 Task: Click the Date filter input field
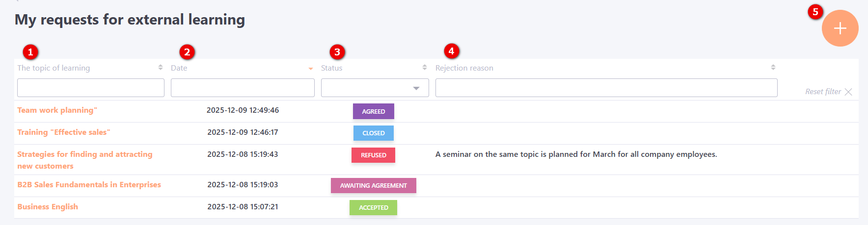pyautogui.click(x=243, y=88)
